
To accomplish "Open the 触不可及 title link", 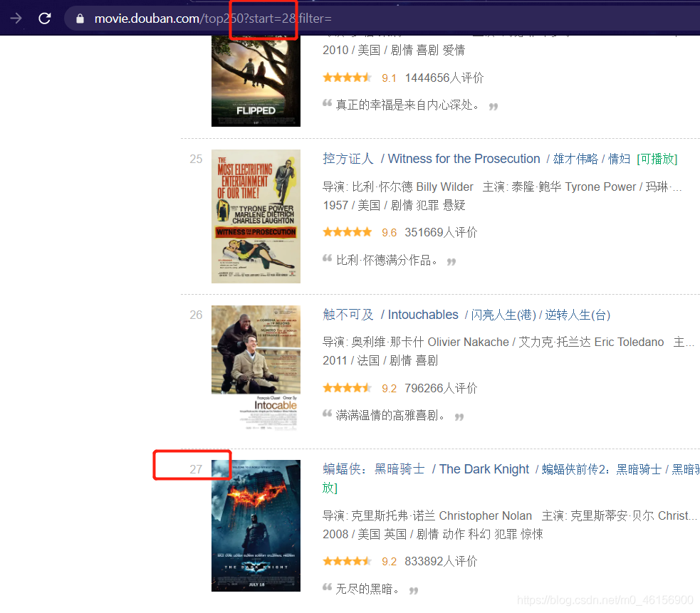I will (348, 314).
